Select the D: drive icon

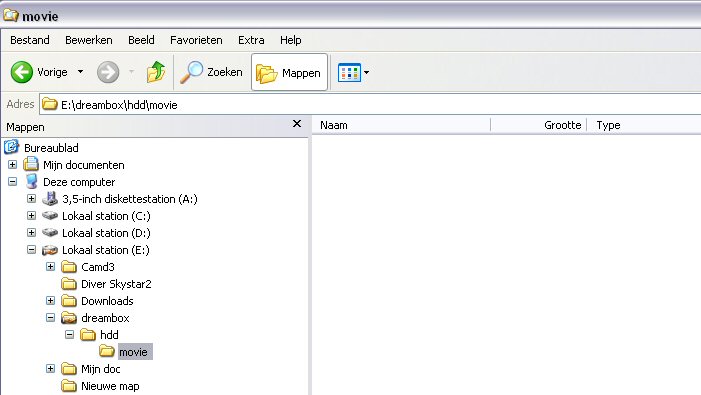tap(50, 232)
